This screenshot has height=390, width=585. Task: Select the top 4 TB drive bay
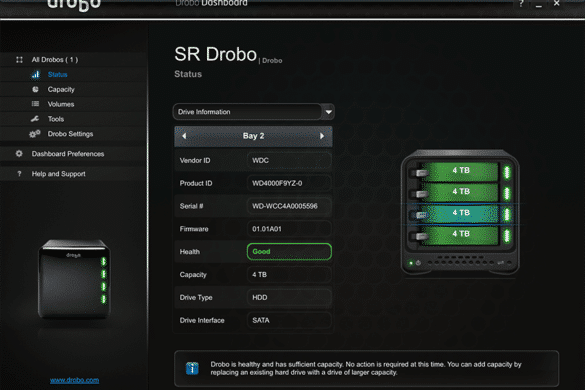460,171
